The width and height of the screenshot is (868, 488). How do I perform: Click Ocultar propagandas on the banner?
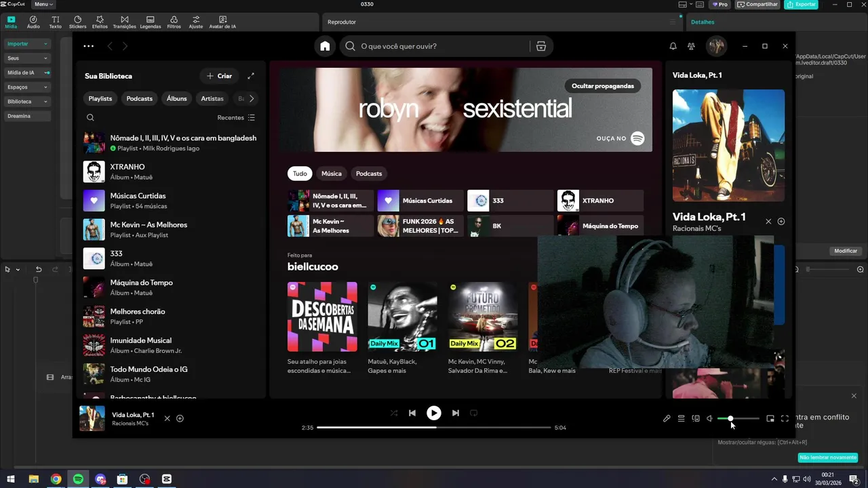tap(602, 86)
